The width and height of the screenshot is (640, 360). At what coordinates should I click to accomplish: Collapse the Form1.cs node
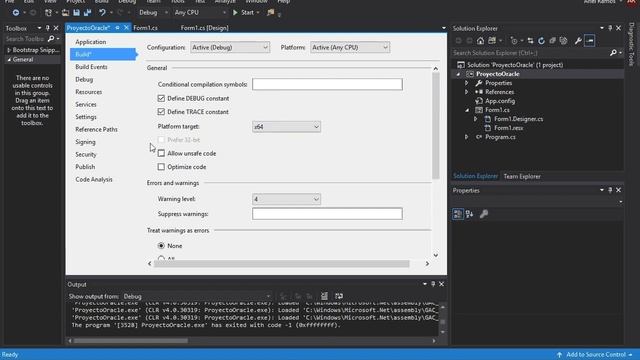[467, 110]
